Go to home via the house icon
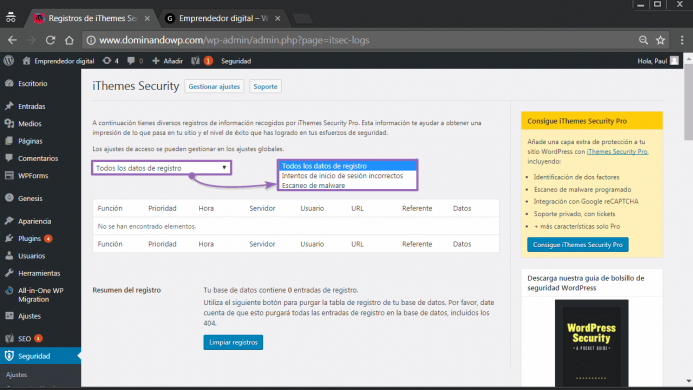This screenshot has height=390, width=693. [x=69, y=40]
